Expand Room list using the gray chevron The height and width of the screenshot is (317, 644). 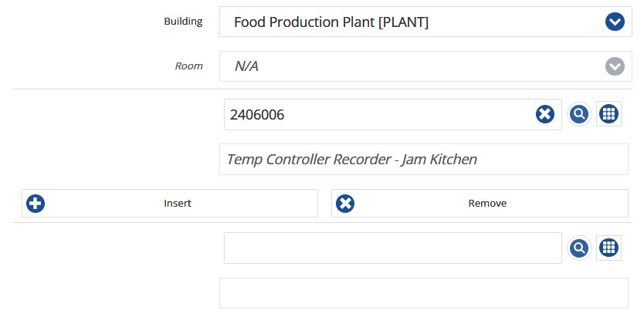pyautogui.click(x=615, y=66)
